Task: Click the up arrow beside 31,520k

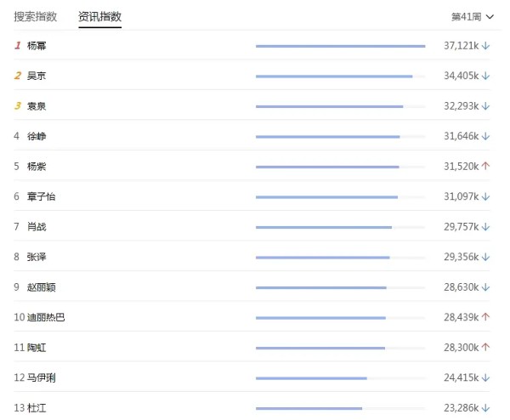Action: point(485,167)
